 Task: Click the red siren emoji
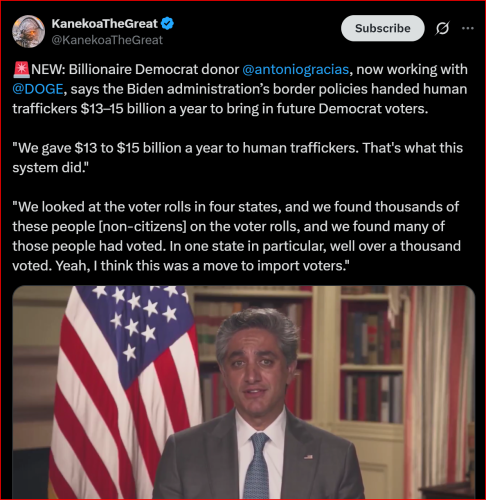22,69
